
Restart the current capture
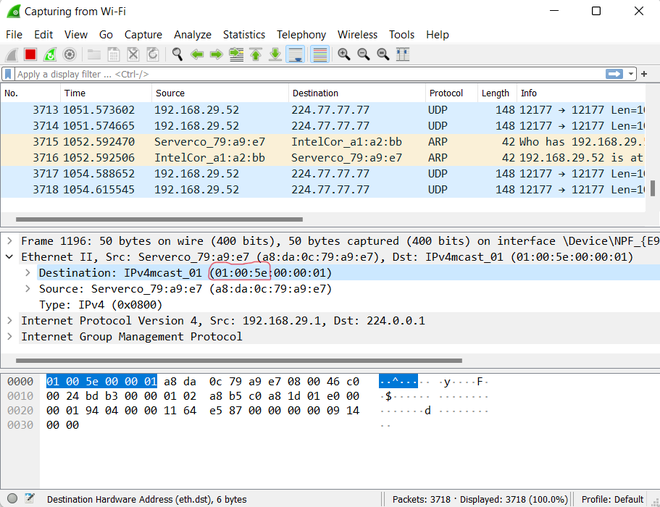[50, 55]
